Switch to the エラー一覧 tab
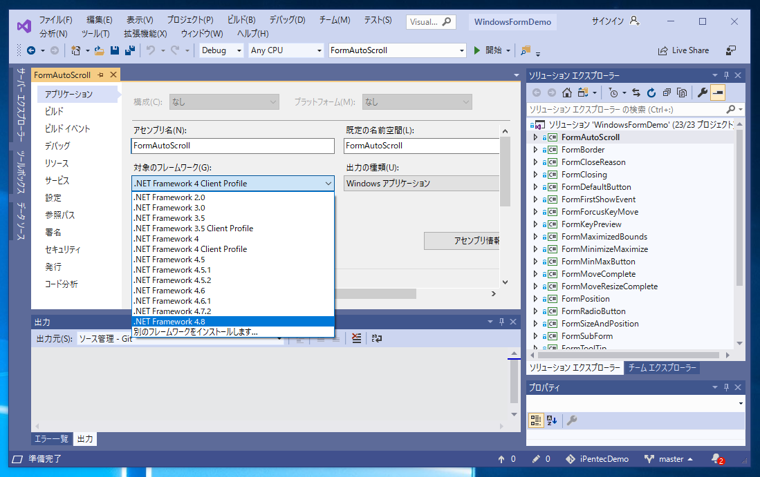The image size is (760, 477). (51, 439)
